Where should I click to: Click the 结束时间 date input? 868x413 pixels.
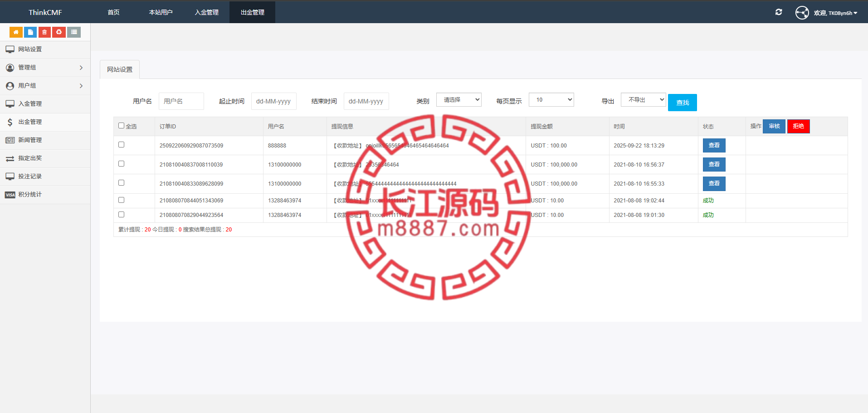pos(366,101)
